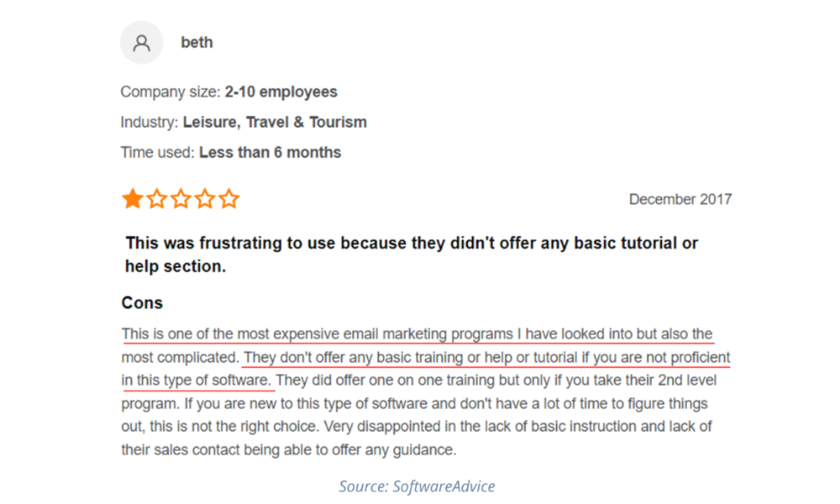This screenshot has height=504, width=840.
Task: Click the "Time used:" label
Action: [158, 153]
